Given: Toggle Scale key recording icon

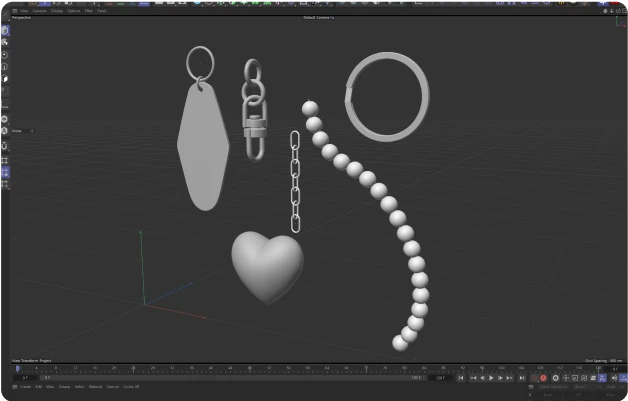Looking at the screenshot, I should point(575,378).
